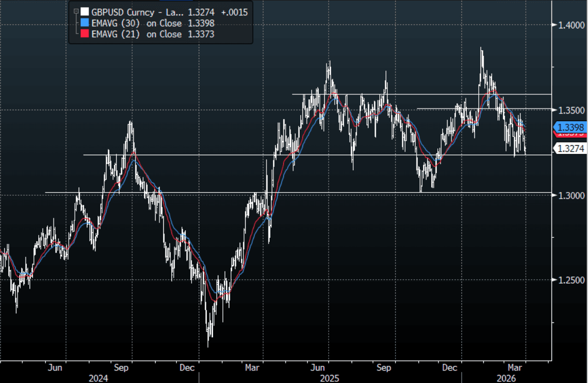Click the red EMAVG (21) legend swatch
Viewport: 588px width, 383px height.
pos(85,34)
